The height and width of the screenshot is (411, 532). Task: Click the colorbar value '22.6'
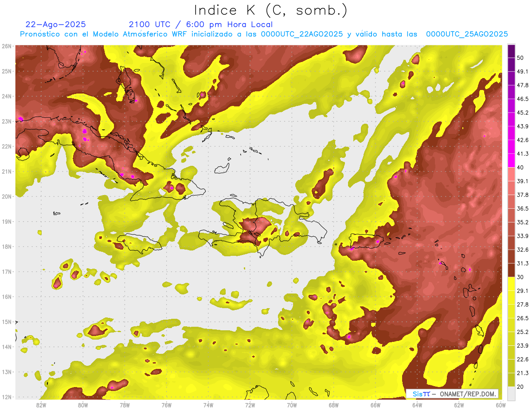coord(522,359)
